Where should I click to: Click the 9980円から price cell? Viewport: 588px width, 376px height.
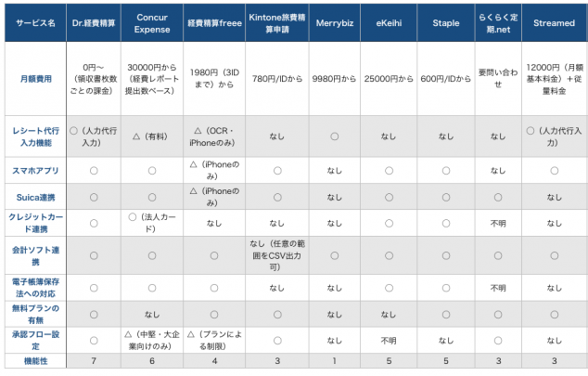point(335,79)
